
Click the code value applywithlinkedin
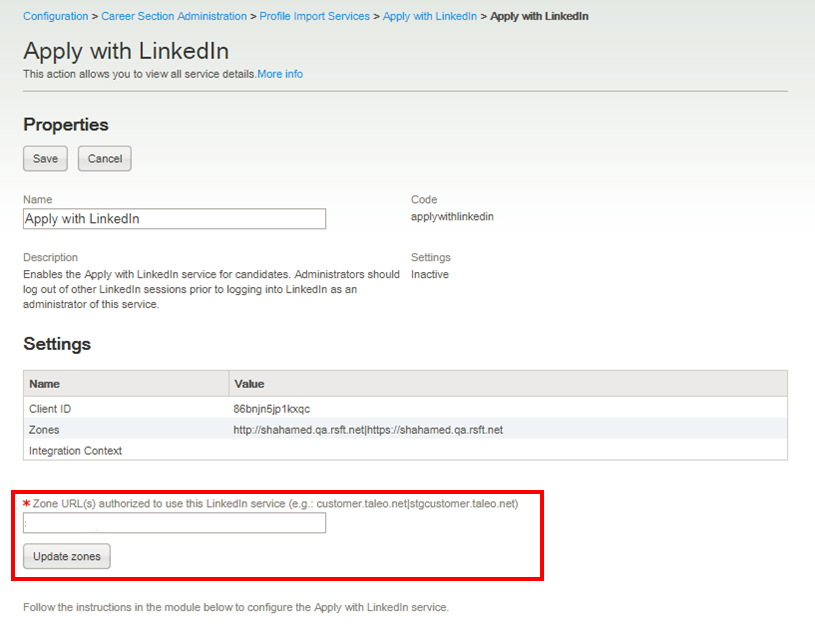click(452, 216)
